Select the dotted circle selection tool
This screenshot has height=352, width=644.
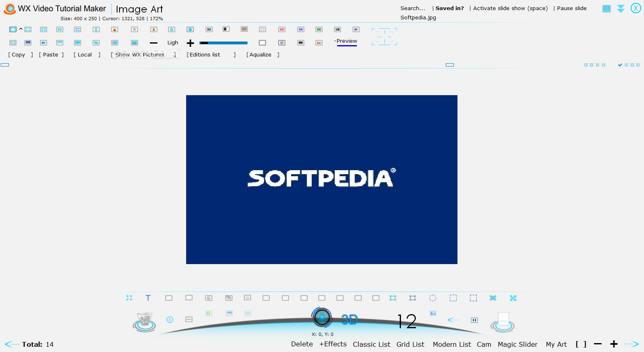tap(433, 298)
